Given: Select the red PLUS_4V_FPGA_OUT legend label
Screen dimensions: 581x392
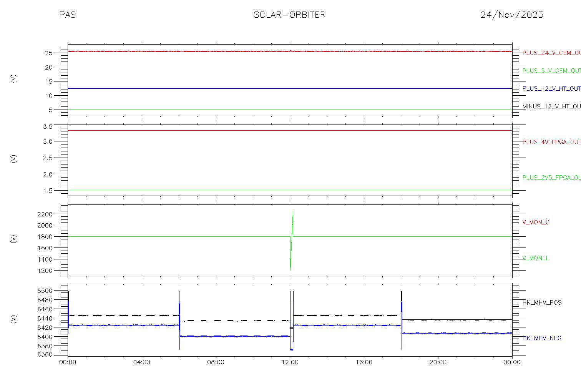Looking at the screenshot, I should 551,142.
